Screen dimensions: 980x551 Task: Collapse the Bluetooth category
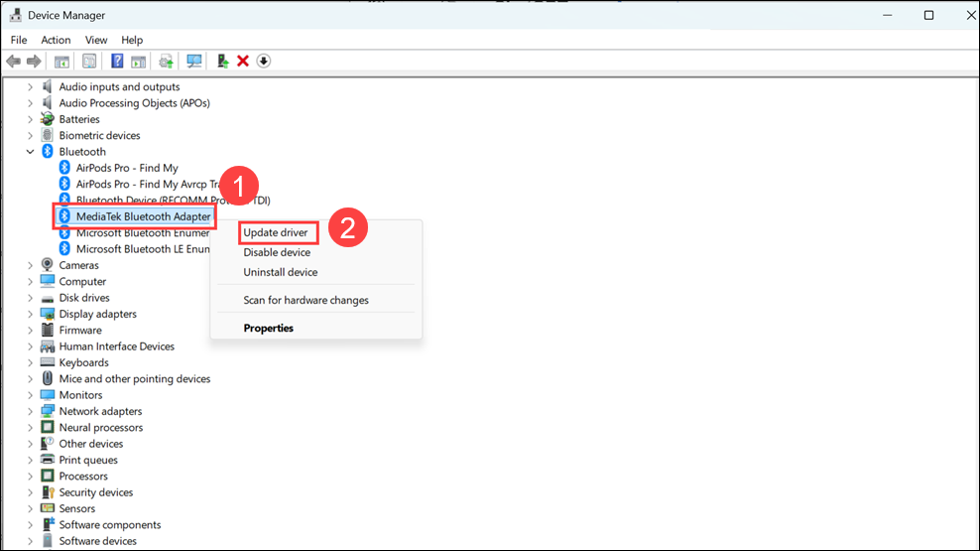point(30,151)
